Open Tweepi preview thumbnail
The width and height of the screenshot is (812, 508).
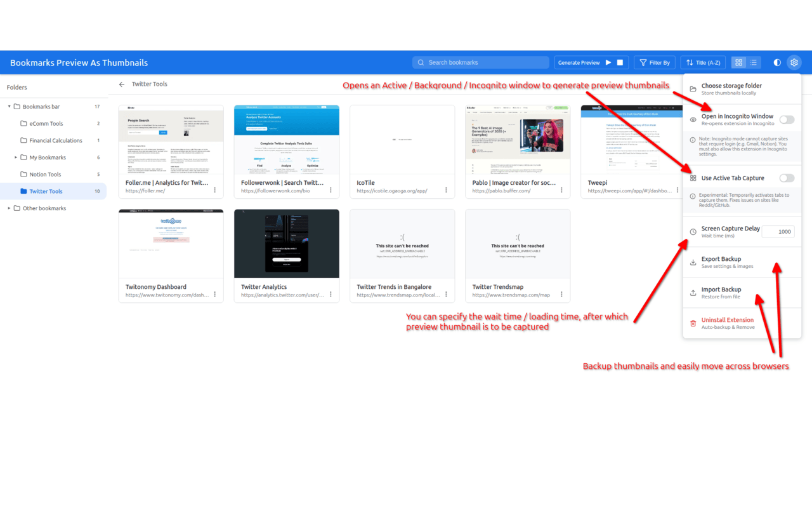[x=632, y=140]
